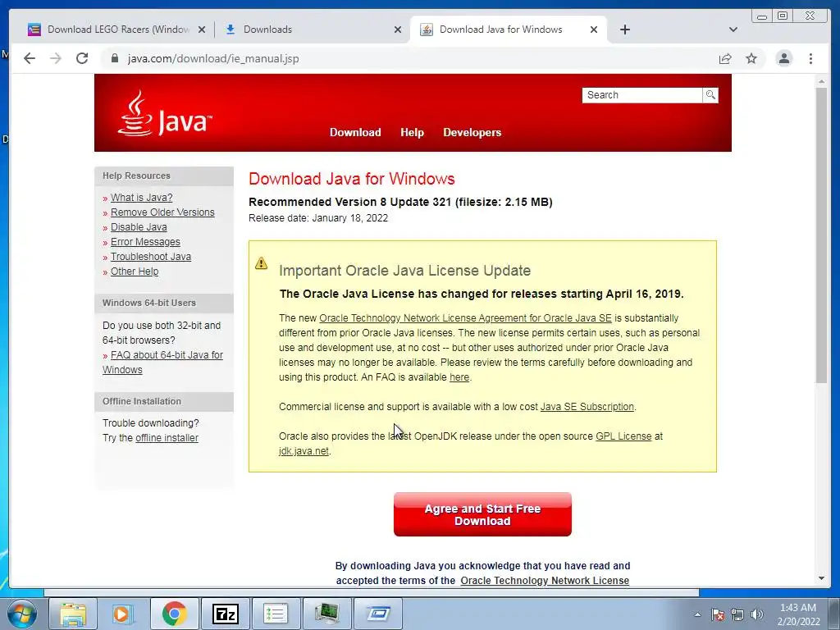Go back to the previous page
This screenshot has width=840, height=630.
coord(30,58)
